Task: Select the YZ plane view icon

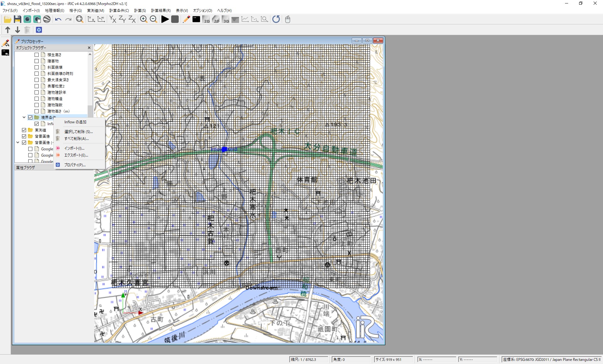Action: 122,19
